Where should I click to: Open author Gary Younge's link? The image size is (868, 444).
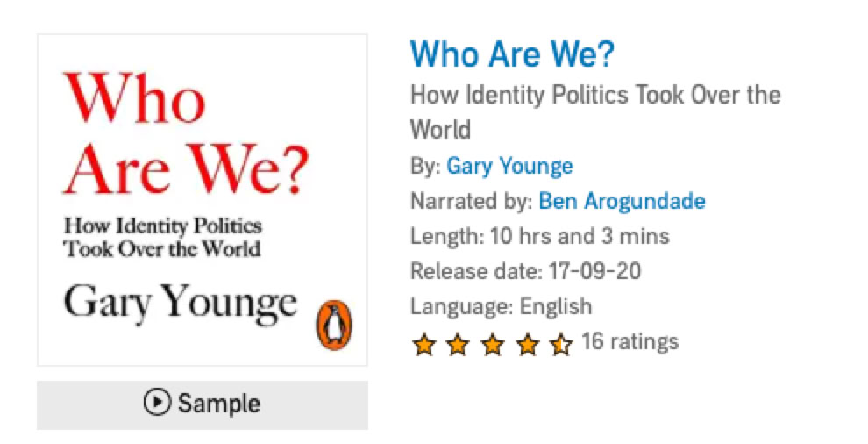(x=509, y=166)
